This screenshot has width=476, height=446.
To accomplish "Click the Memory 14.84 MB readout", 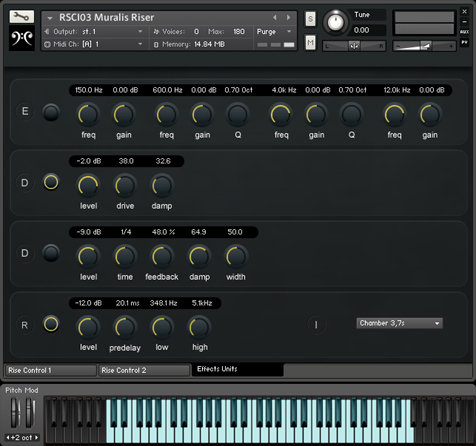I will click(x=189, y=44).
